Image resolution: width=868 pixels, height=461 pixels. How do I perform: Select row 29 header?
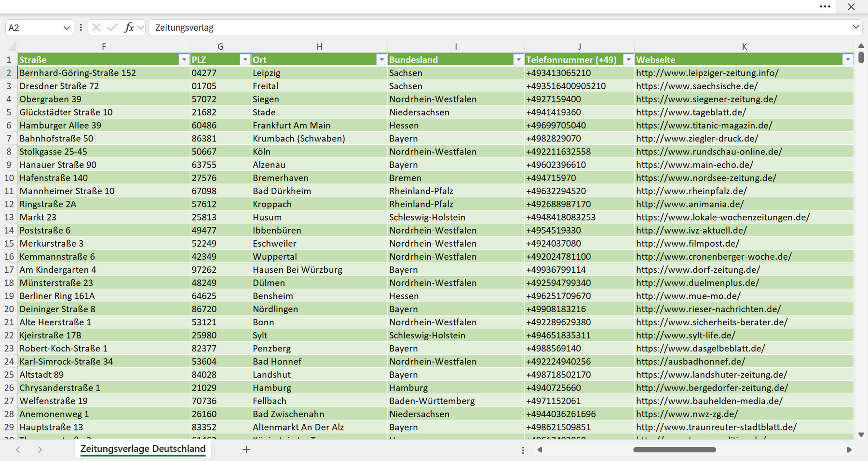[x=9, y=427]
